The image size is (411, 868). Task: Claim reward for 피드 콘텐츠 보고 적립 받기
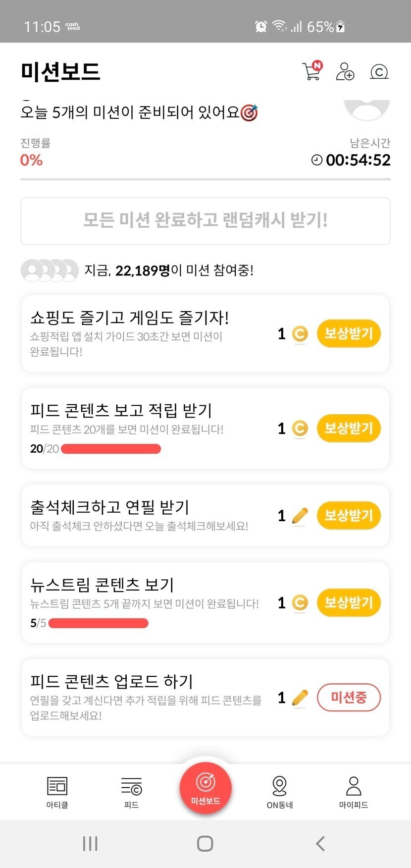[x=349, y=428]
